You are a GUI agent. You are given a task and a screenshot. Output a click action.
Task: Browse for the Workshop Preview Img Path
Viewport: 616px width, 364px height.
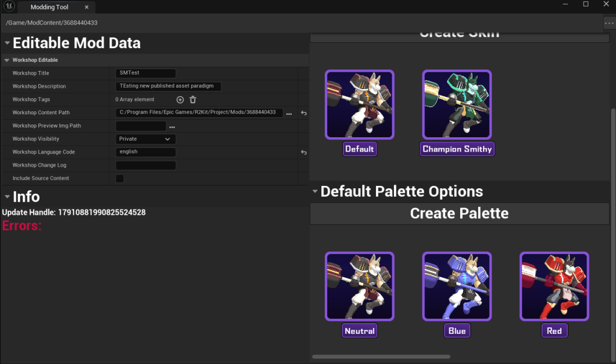coord(172,127)
